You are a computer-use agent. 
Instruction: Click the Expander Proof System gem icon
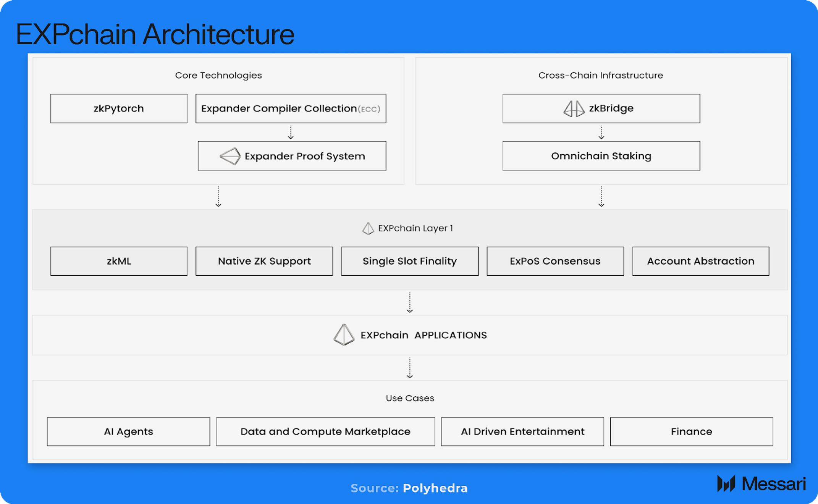tap(230, 156)
